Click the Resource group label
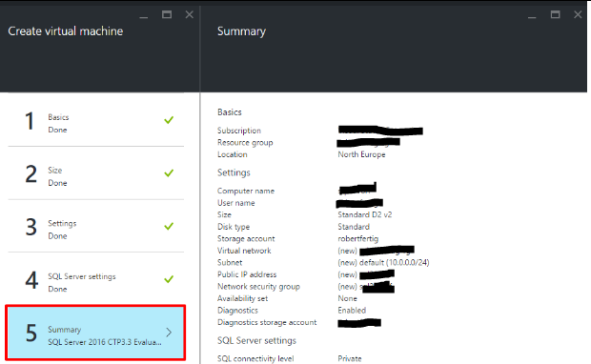 click(x=245, y=142)
